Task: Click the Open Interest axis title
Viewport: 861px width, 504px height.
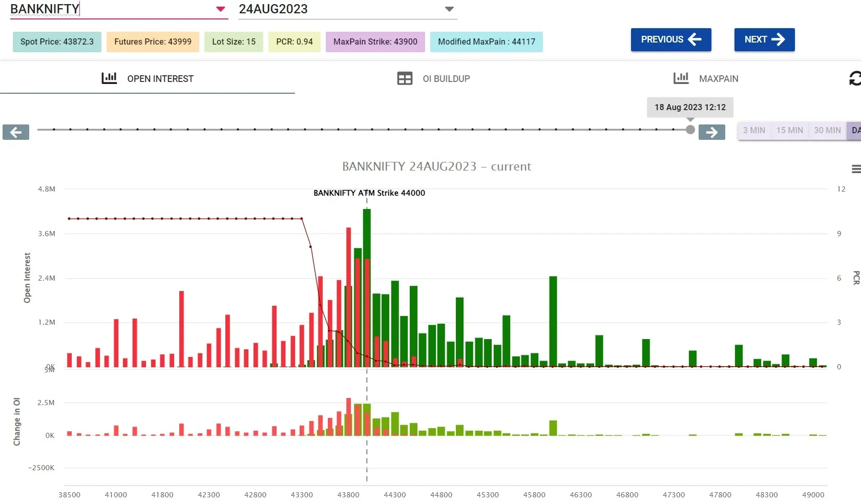Action: pyautogui.click(x=27, y=278)
